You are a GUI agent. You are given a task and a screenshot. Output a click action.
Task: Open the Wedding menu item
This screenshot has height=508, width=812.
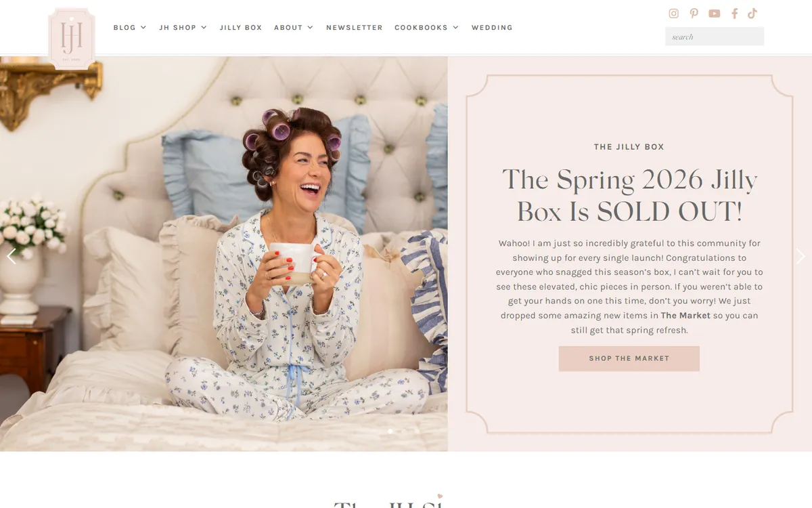(492, 28)
